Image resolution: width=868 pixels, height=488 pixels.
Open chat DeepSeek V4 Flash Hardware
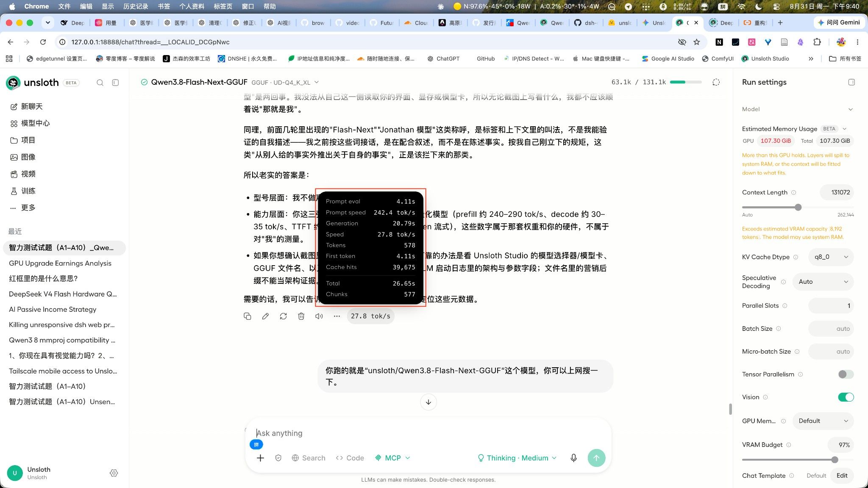click(x=64, y=294)
